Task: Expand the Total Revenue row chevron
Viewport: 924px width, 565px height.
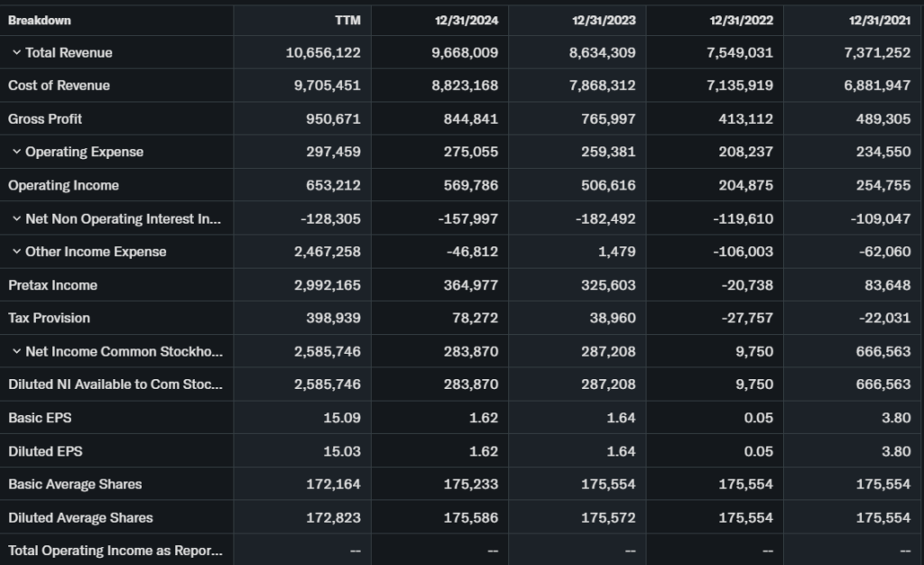Action: pyautogui.click(x=16, y=52)
